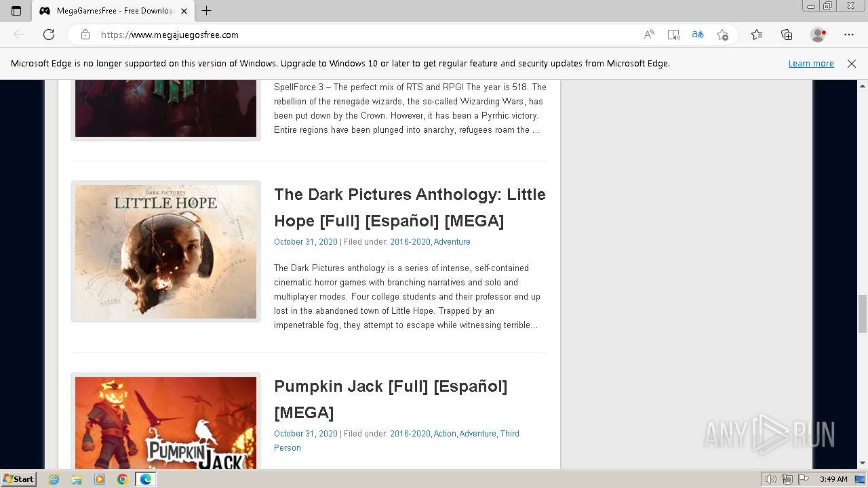Screen dimensions: 868x488
Task: Click the Show desktop button
Action: click(861, 479)
